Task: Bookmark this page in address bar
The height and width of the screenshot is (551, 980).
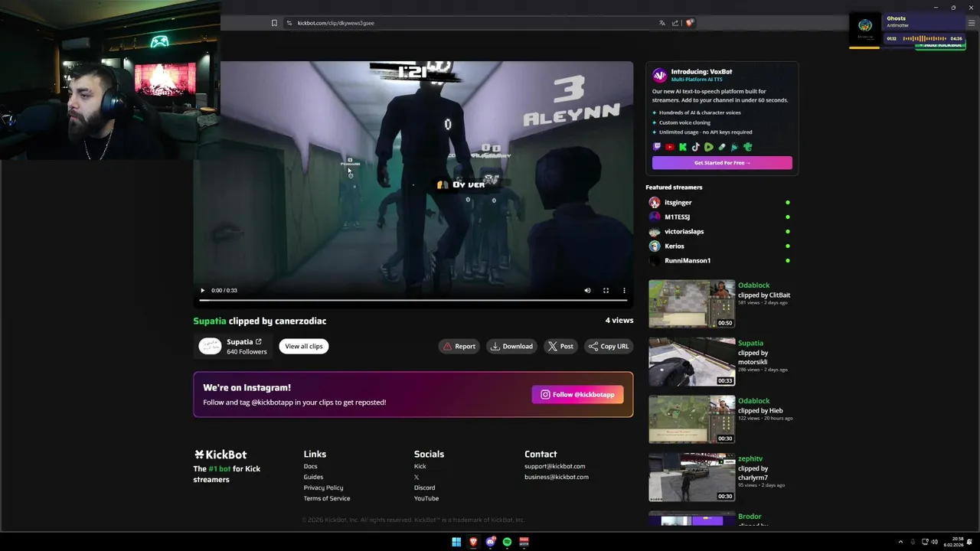Action: 274,23
